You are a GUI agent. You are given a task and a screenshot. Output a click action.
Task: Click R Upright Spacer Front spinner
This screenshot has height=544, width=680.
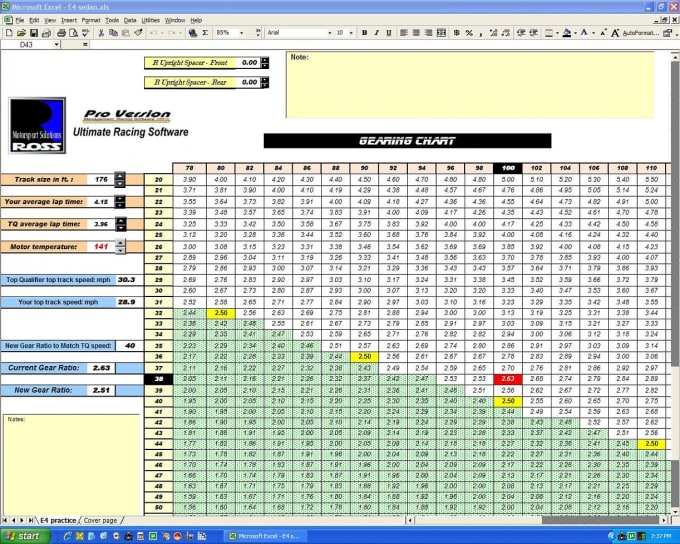(264, 63)
